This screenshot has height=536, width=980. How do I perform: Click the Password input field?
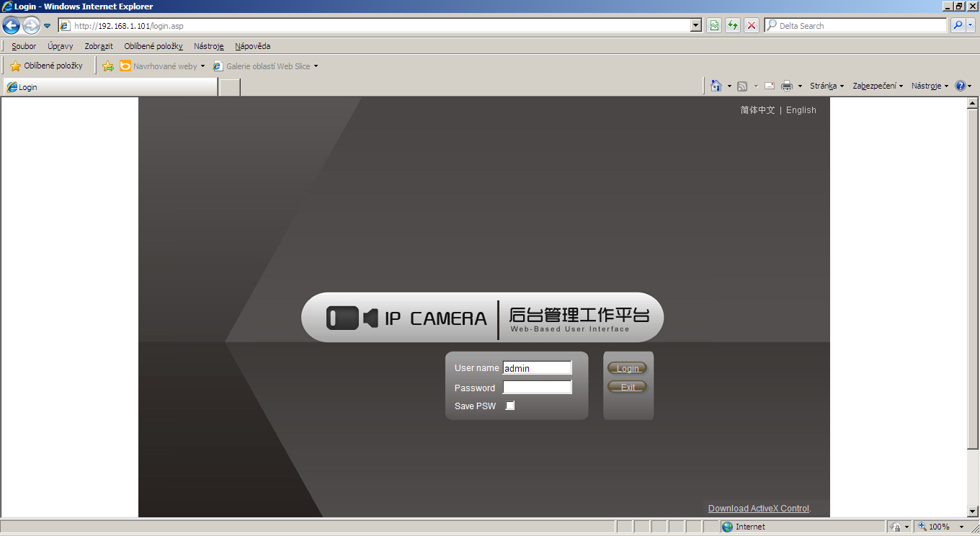pos(537,388)
